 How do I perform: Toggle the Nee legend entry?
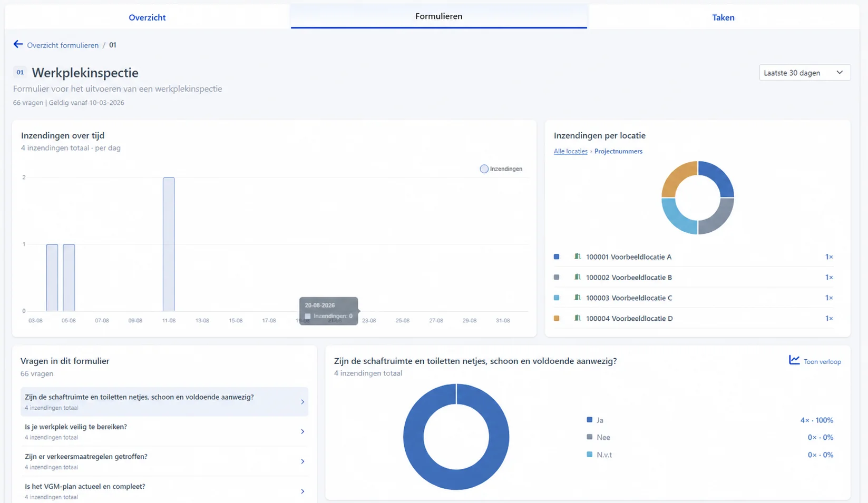[x=598, y=437]
